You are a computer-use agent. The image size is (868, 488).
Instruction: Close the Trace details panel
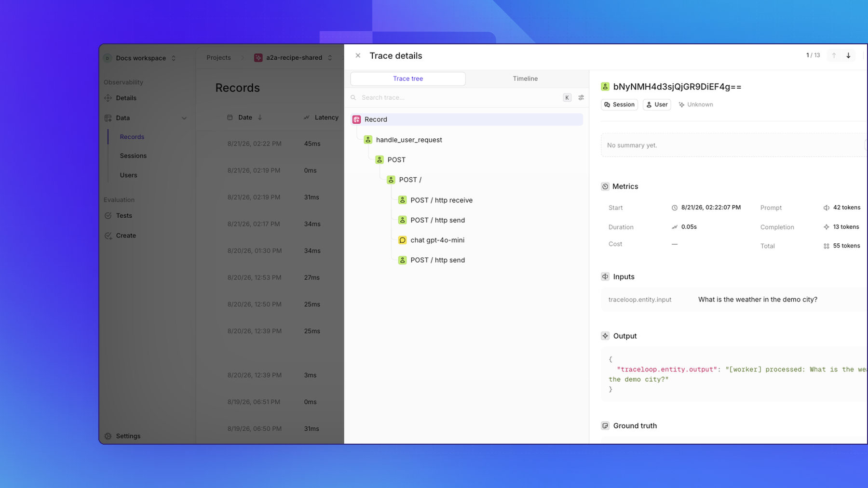[358, 55]
